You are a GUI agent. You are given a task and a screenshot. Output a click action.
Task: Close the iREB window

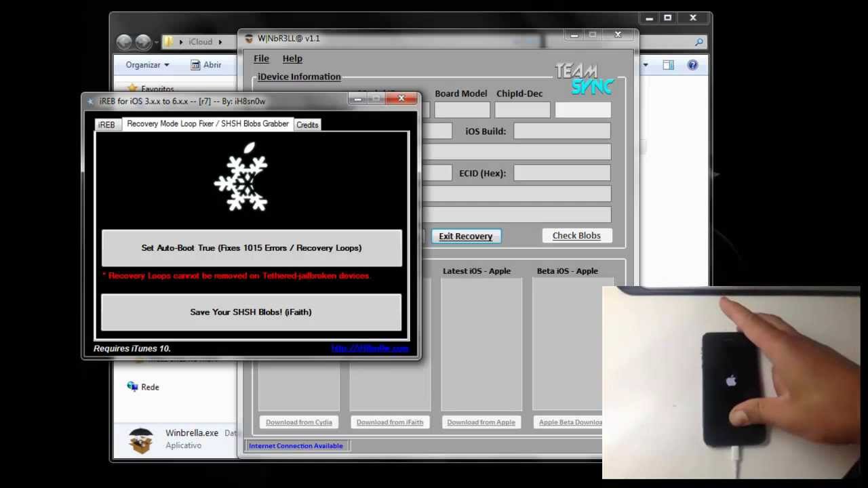[401, 99]
